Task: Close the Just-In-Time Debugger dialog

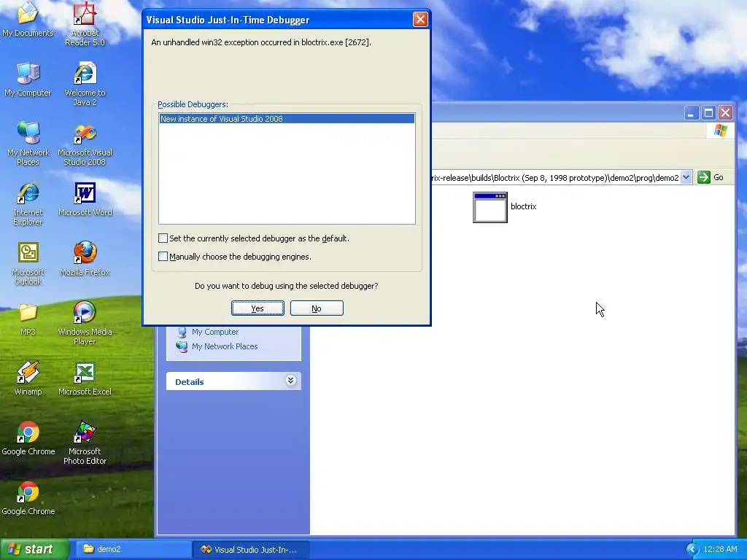Action: pos(419,20)
